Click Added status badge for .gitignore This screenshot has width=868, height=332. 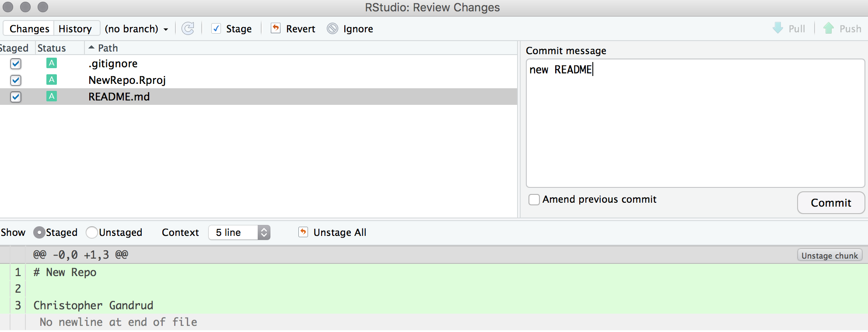[x=52, y=63]
